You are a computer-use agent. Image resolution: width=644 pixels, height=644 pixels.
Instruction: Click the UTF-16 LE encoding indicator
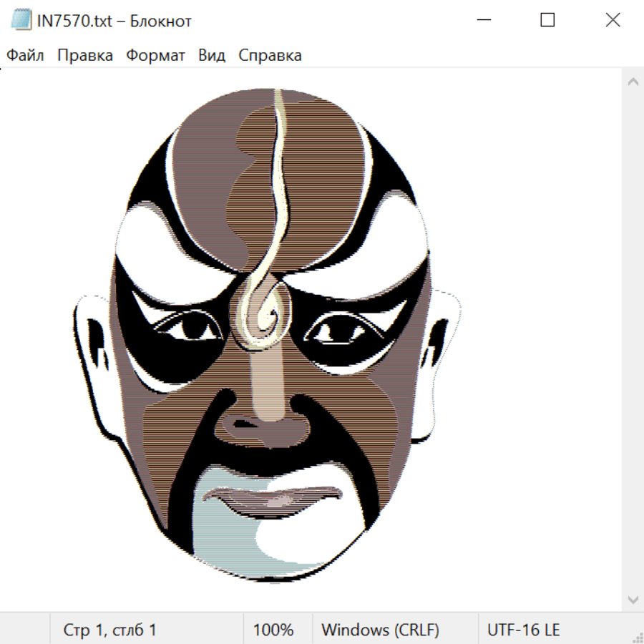[524, 630]
